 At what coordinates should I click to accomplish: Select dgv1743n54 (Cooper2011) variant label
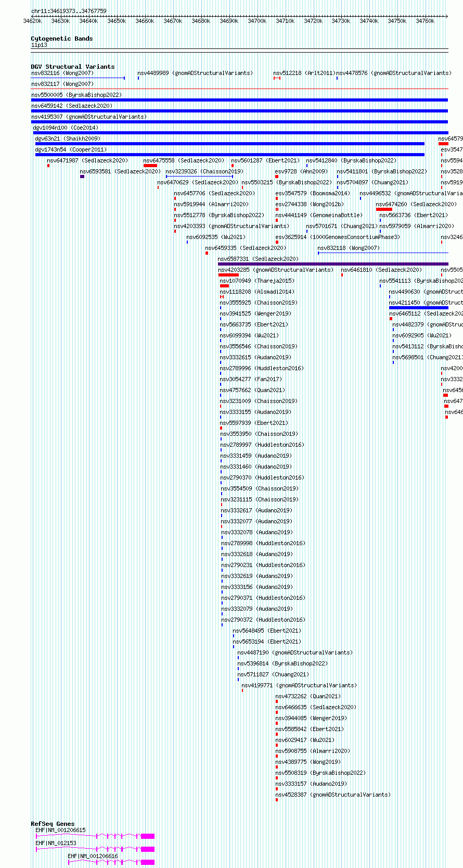tap(71, 149)
